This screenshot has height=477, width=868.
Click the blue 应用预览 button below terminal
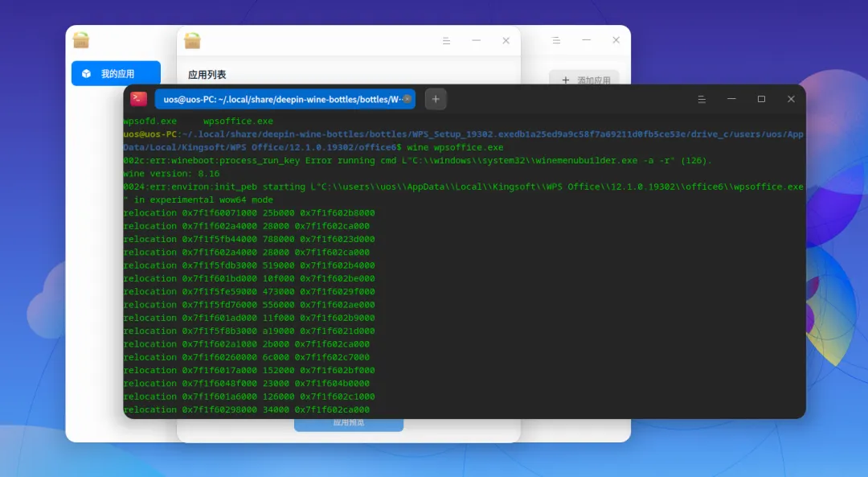(349, 424)
